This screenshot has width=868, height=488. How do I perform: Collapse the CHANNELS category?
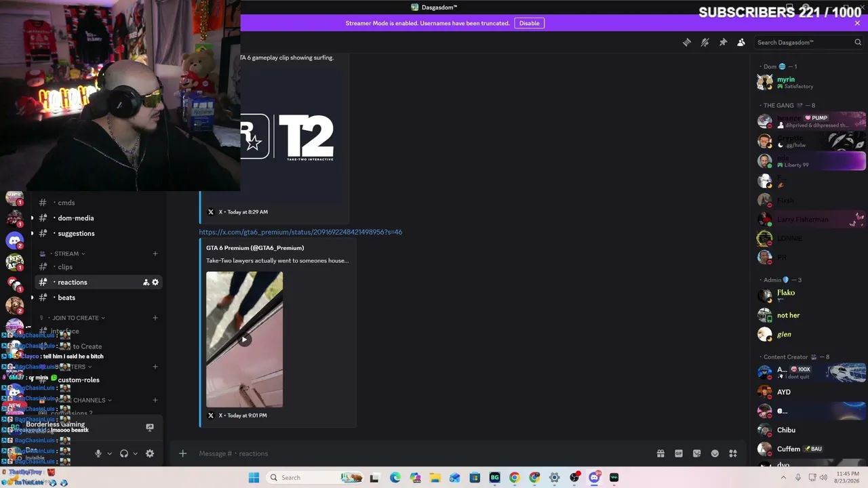(92, 400)
